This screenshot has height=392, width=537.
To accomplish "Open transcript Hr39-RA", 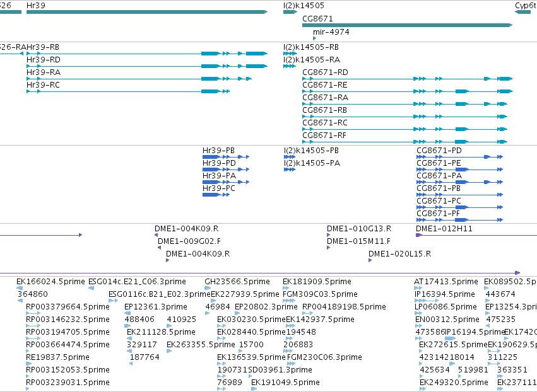I will coord(44,72).
